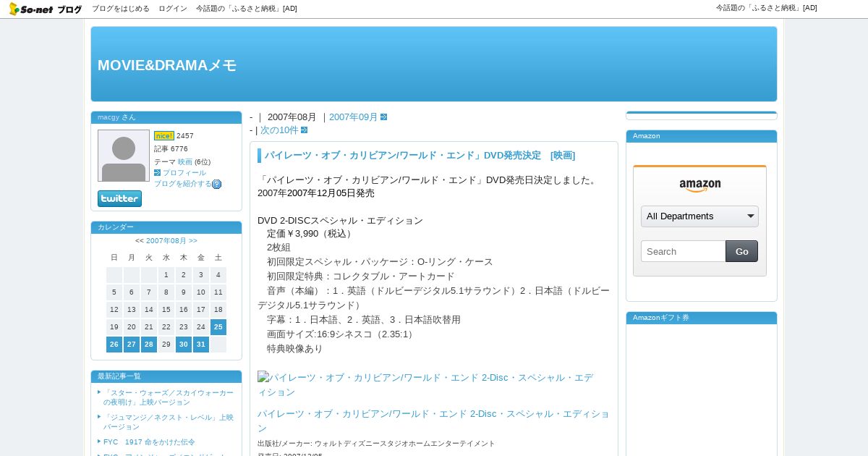This screenshot has width=868, height=456.
Task: Open the ブログをはじめる link in the top bar
Action: tap(121, 9)
